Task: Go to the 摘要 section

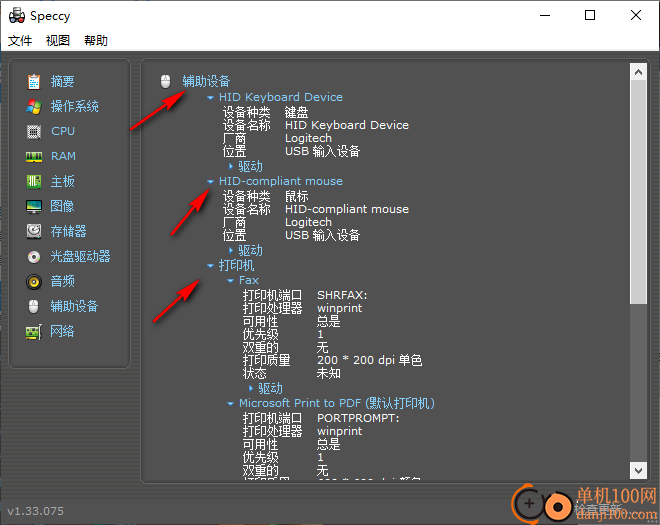Action: pos(62,81)
